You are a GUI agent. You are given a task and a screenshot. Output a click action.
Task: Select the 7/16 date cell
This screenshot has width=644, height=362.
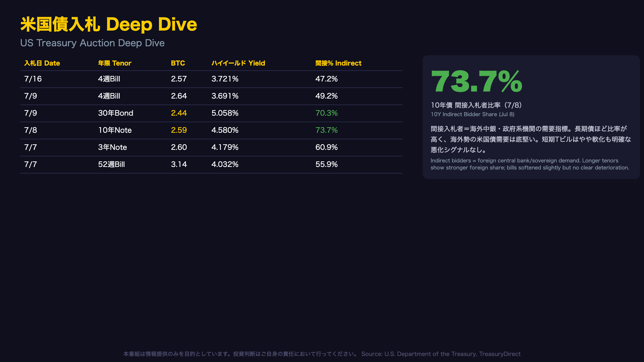[33, 79]
